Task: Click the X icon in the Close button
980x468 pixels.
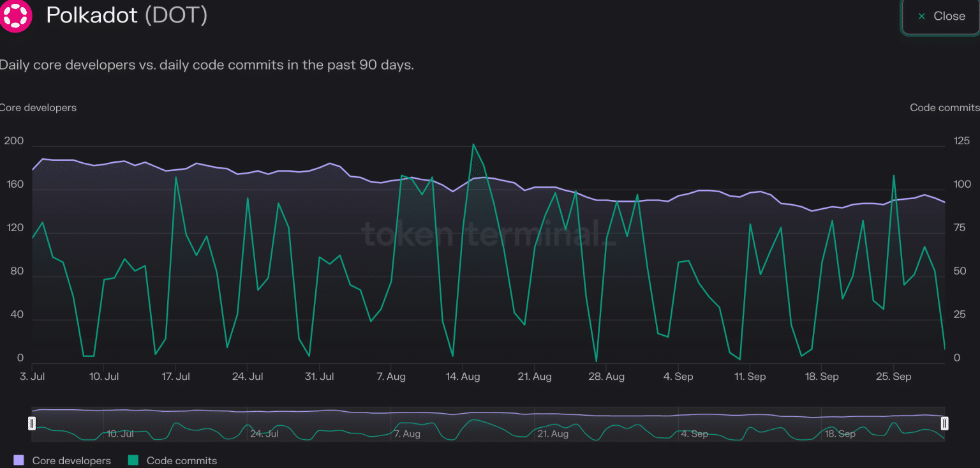Action: 921,17
